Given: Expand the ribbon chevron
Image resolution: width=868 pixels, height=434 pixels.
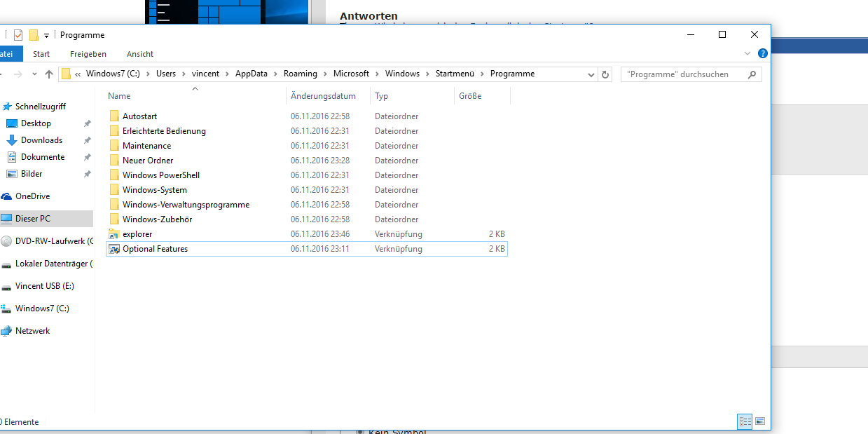Looking at the screenshot, I should click(x=748, y=53).
